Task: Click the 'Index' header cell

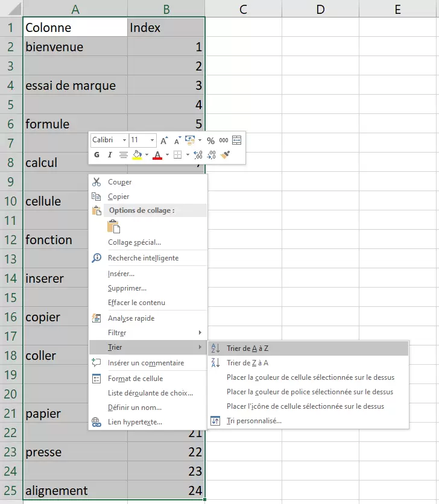Action: pos(166,27)
